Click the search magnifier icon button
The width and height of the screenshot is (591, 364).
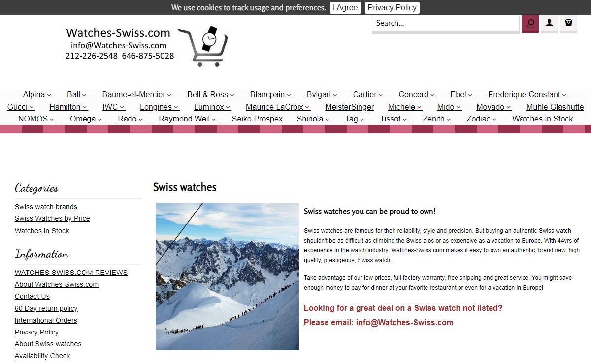click(530, 23)
